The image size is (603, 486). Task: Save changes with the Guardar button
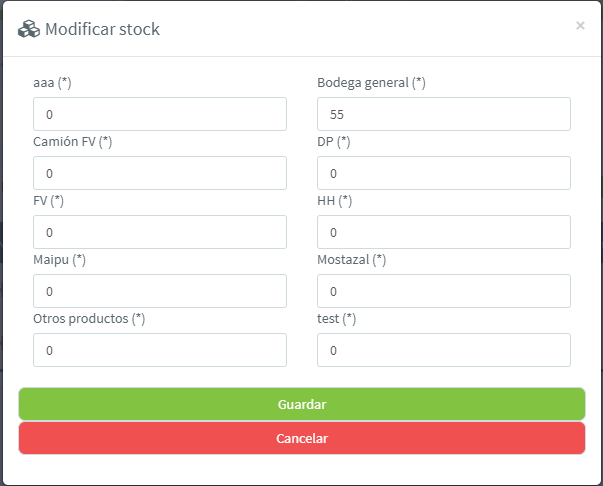[x=302, y=404]
